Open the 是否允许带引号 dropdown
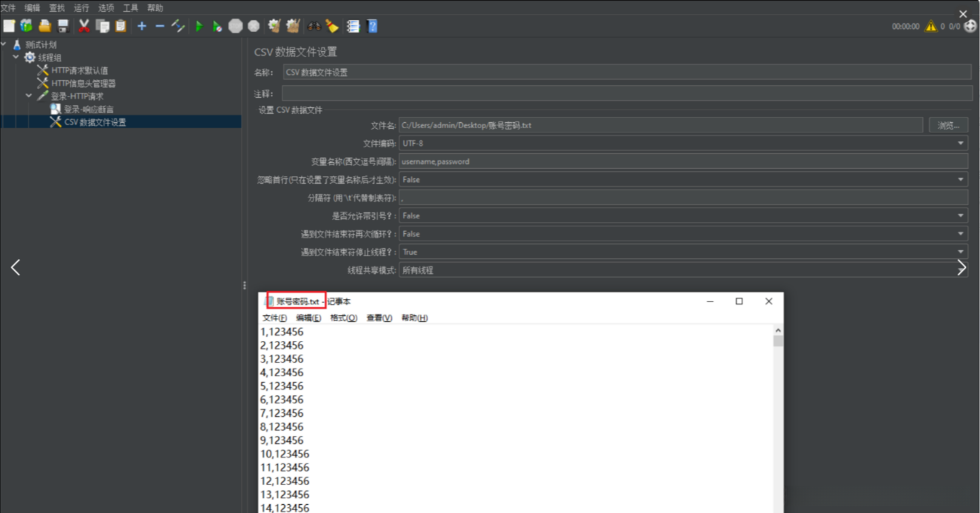 683,215
